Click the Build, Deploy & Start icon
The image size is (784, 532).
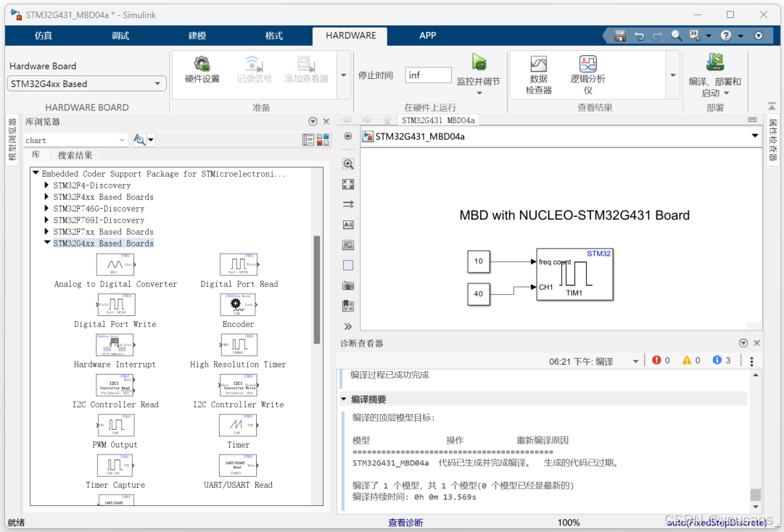715,62
